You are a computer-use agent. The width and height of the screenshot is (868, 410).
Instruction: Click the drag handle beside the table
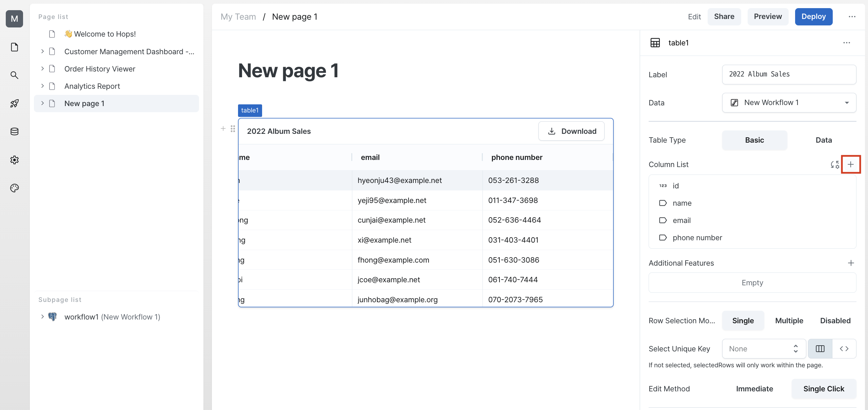point(233,128)
